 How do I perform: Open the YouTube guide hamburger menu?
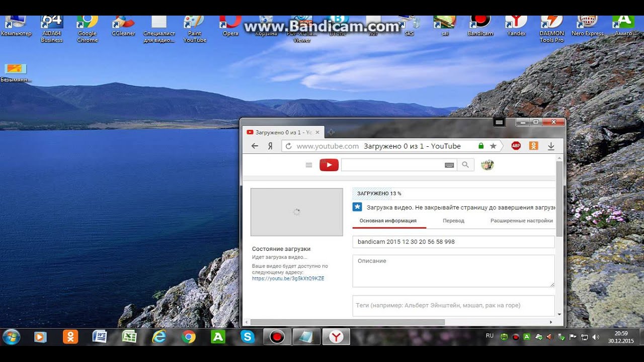point(309,165)
